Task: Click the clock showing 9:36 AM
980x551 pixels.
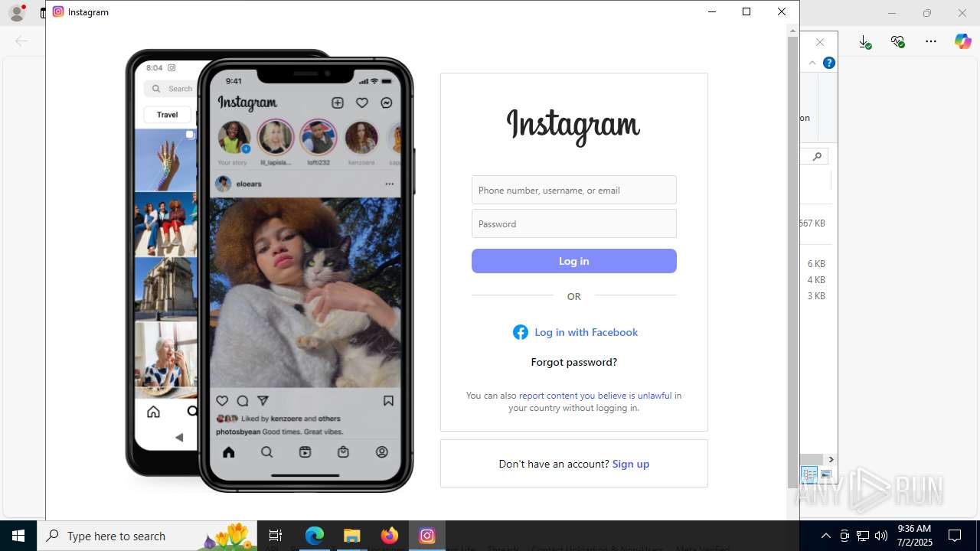Action: pyautogui.click(x=914, y=529)
